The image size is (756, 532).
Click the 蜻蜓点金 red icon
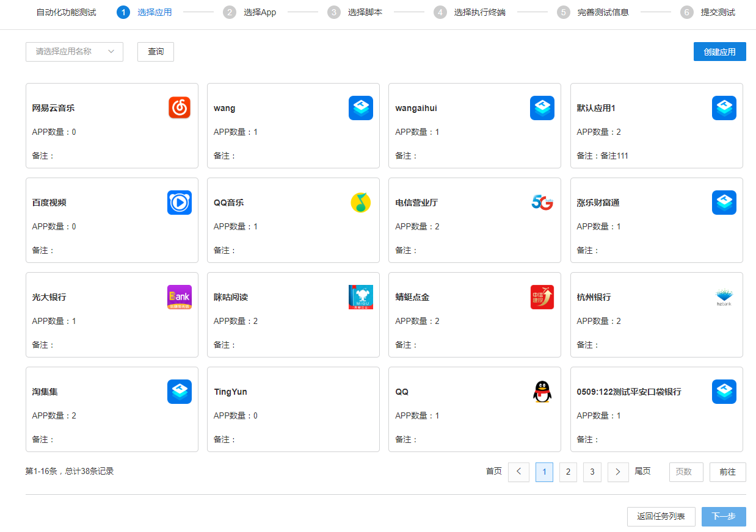[542, 297]
